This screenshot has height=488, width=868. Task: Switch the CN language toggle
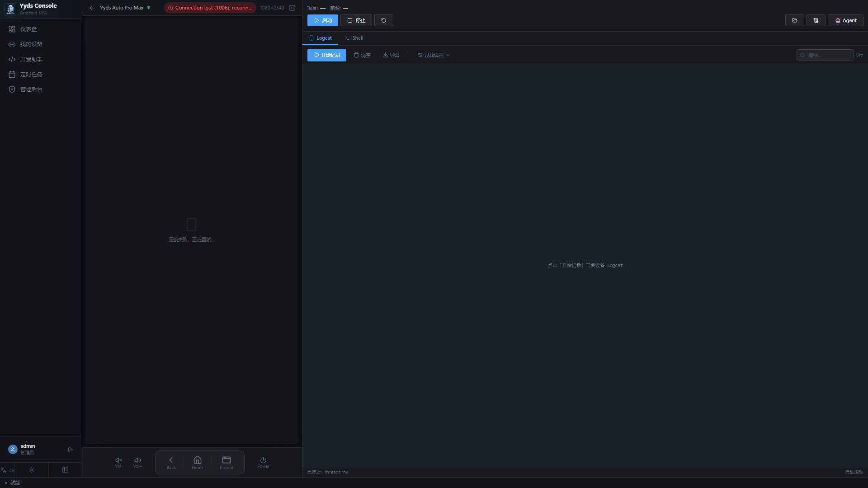coord(7,470)
